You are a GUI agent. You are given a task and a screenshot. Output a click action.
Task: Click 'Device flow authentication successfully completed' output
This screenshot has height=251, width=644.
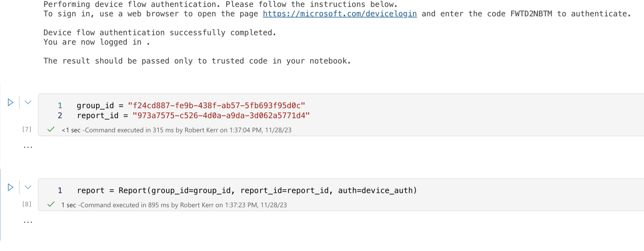(160, 33)
